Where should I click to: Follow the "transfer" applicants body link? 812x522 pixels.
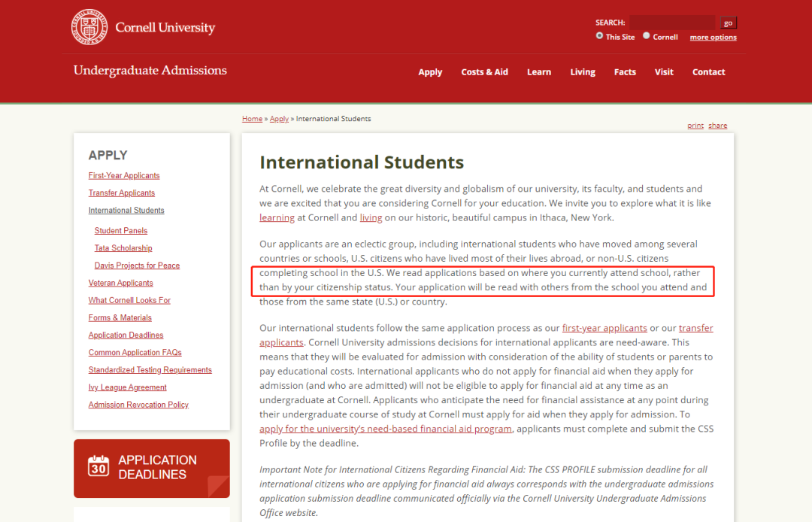[x=696, y=329]
